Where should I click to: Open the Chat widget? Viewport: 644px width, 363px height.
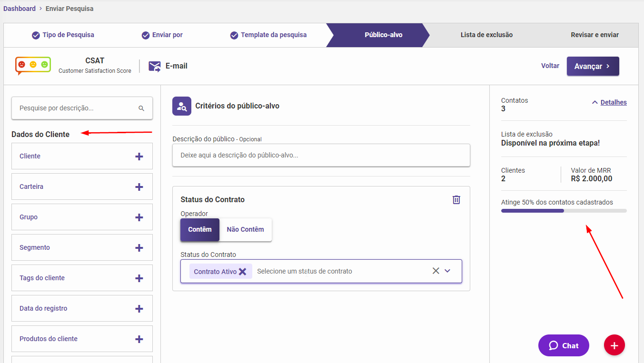(x=564, y=345)
